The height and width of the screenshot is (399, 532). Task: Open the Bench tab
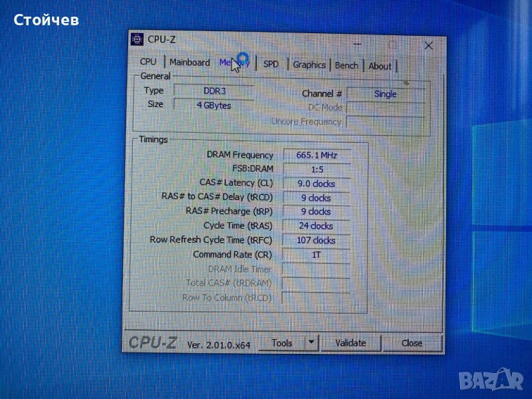coord(346,66)
